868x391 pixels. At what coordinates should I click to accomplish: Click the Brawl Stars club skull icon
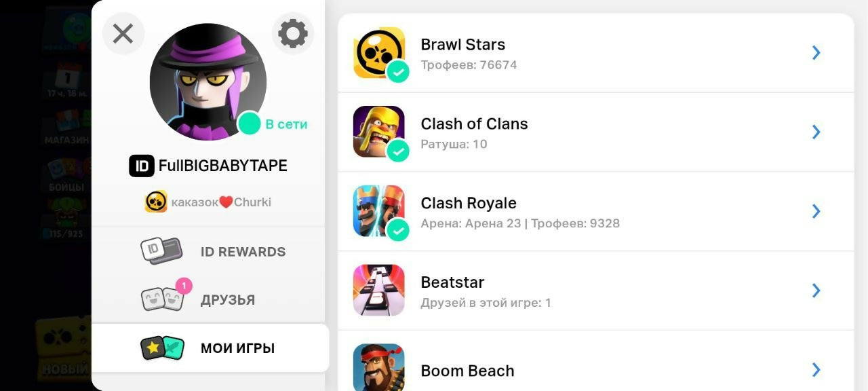point(156,202)
